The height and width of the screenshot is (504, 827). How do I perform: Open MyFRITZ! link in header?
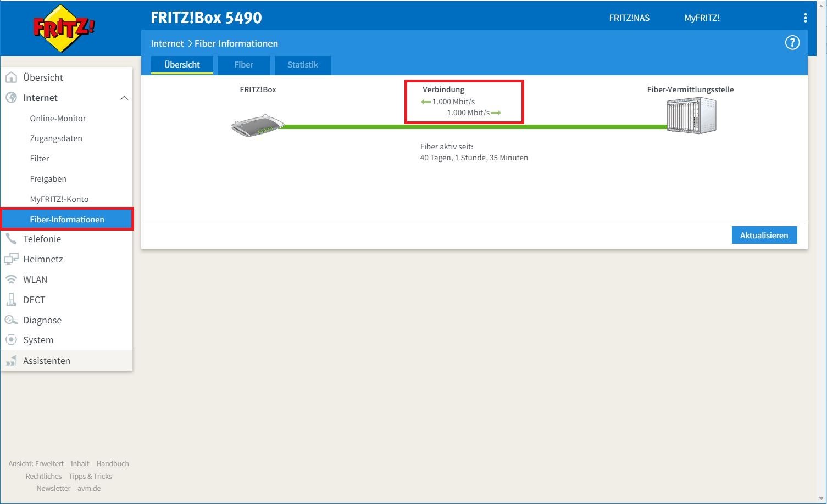coord(702,18)
